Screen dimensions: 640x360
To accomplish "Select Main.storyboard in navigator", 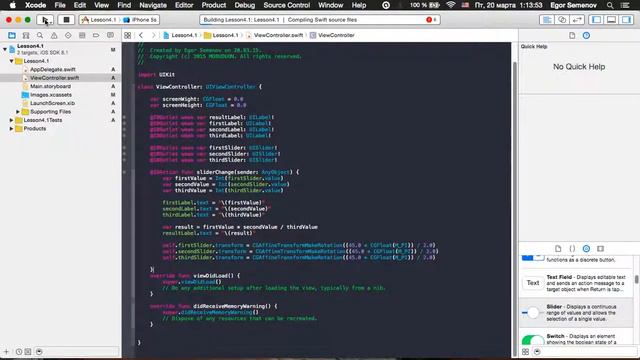I will pyautogui.click(x=50, y=87).
